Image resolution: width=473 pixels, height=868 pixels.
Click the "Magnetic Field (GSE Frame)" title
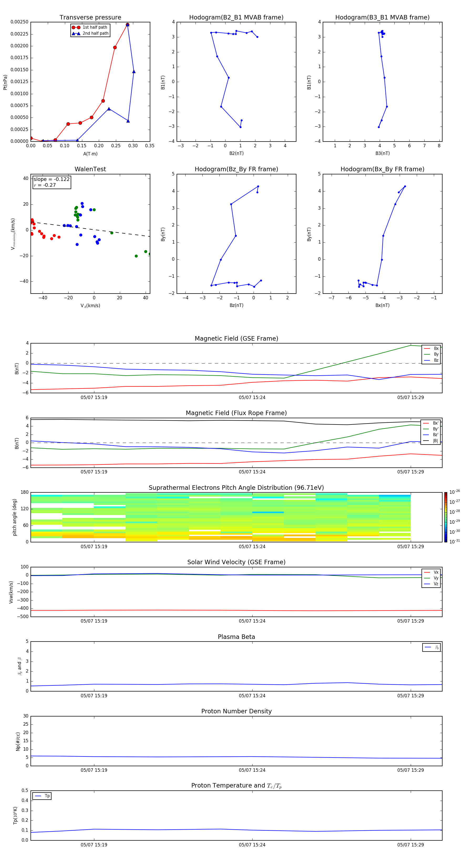tap(236, 338)
